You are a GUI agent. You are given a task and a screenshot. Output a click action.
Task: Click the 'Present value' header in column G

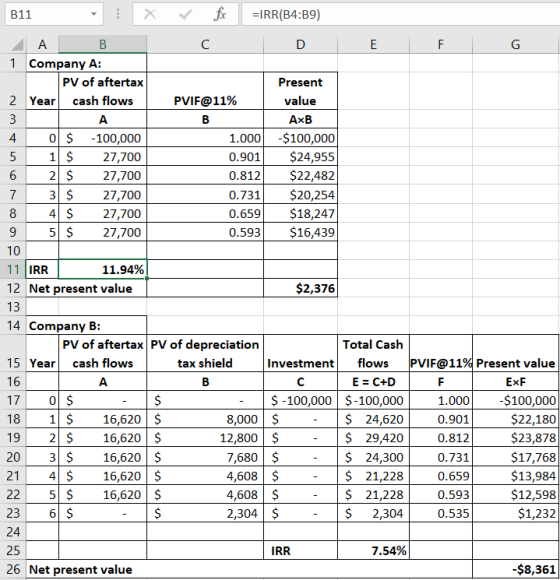tap(516, 354)
